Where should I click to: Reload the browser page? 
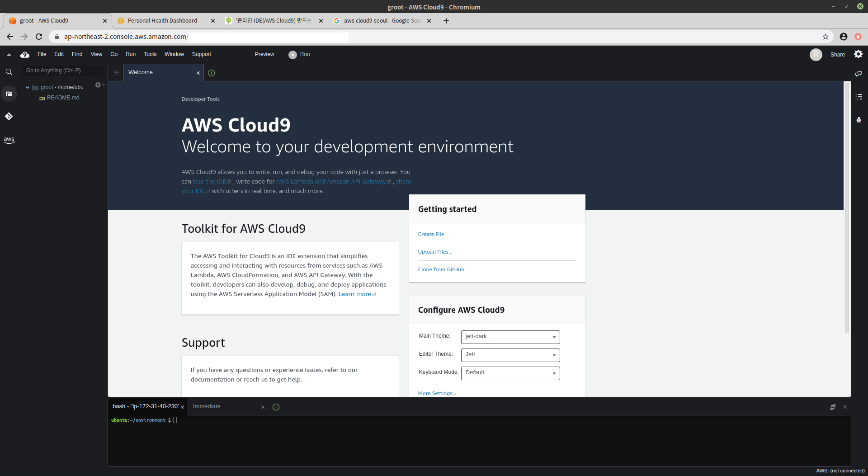point(39,37)
